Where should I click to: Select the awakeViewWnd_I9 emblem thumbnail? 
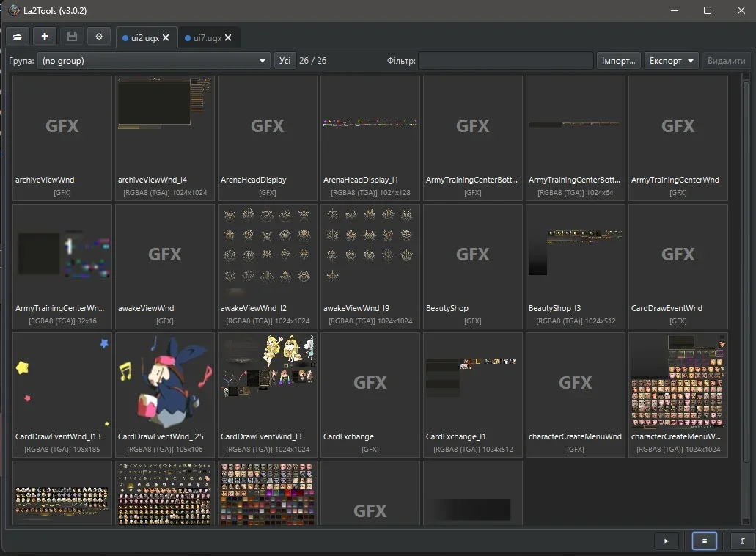coord(370,266)
